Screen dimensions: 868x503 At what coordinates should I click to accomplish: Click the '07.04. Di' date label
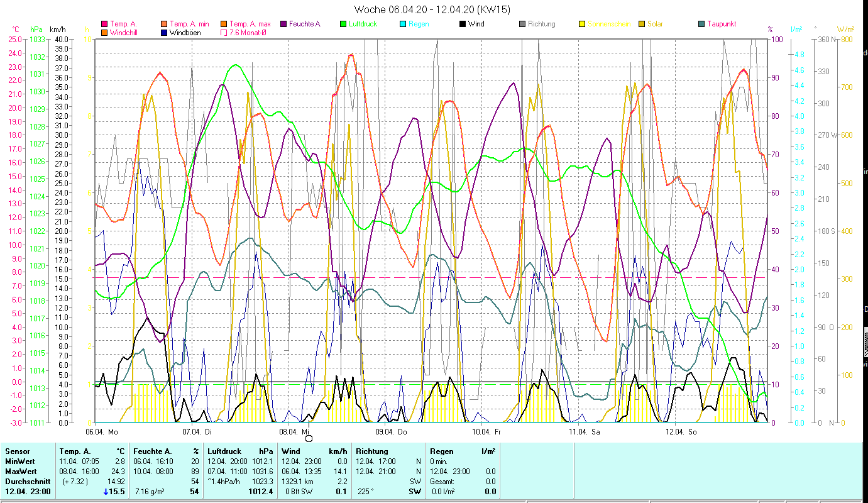click(196, 432)
